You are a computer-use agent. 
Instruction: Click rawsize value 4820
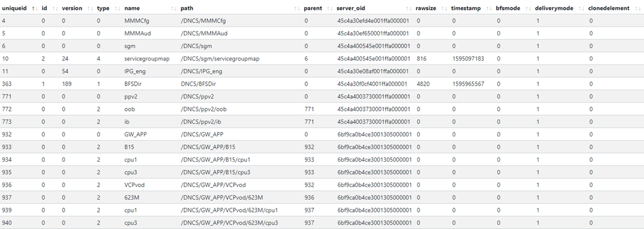[423, 84]
